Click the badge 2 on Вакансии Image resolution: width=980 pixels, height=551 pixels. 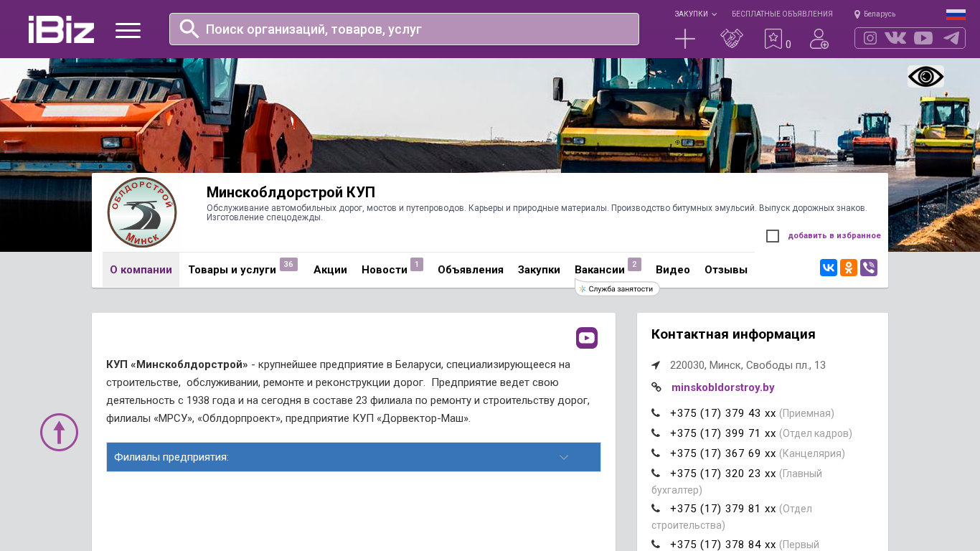pos(634,264)
